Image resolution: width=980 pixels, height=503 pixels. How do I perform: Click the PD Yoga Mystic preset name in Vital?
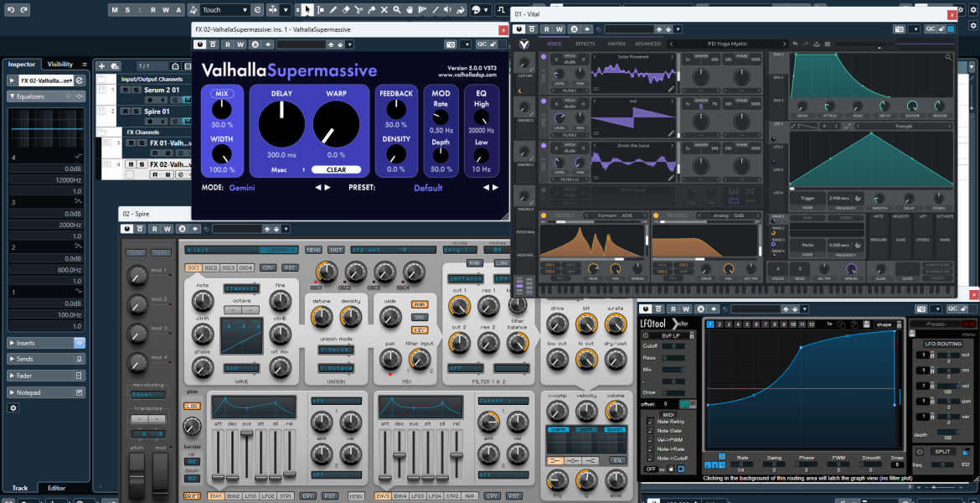(728, 44)
